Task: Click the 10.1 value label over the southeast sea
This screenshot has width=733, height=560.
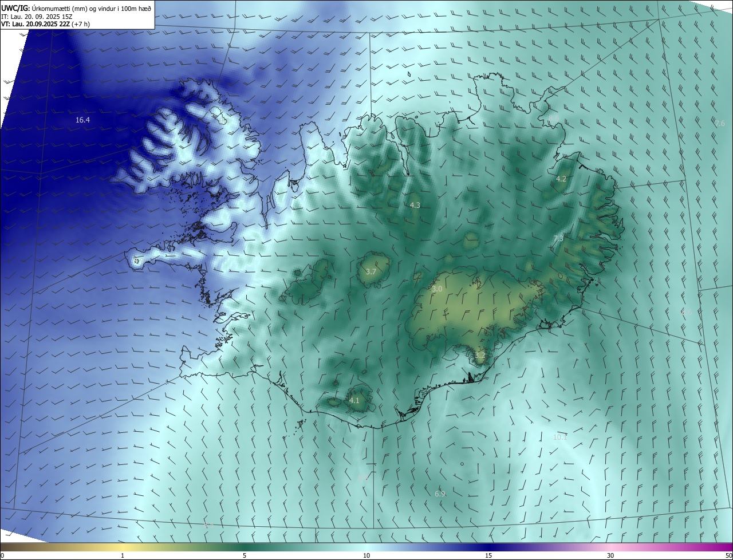Action: click(x=559, y=437)
